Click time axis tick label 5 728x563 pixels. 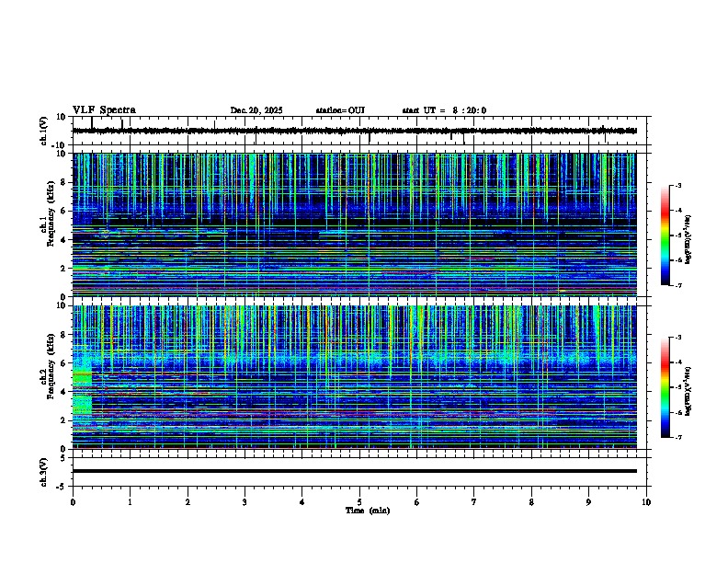coord(359,502)
